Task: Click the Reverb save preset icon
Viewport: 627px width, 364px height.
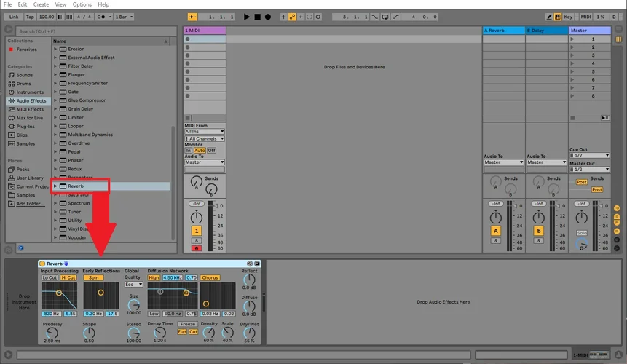Action: (x=257, y=264)
